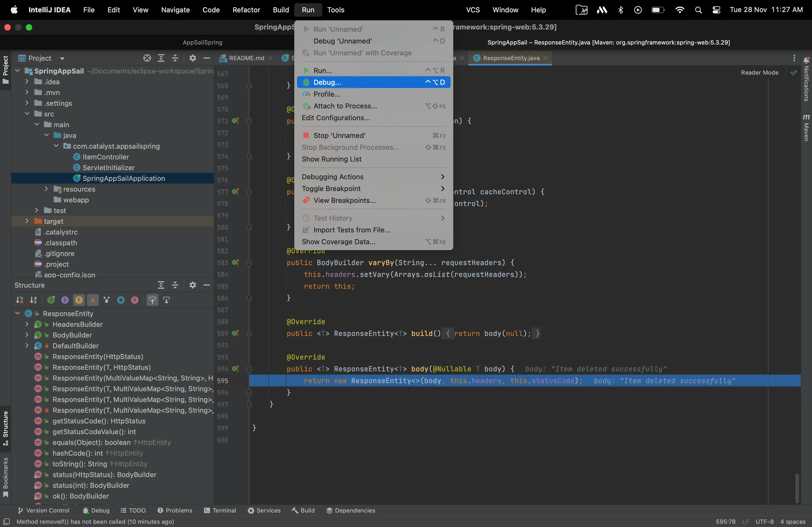Viewport: 812px width, 527px height.
Task: Select ItemController in project tree
Action: [x=106, y=157]
